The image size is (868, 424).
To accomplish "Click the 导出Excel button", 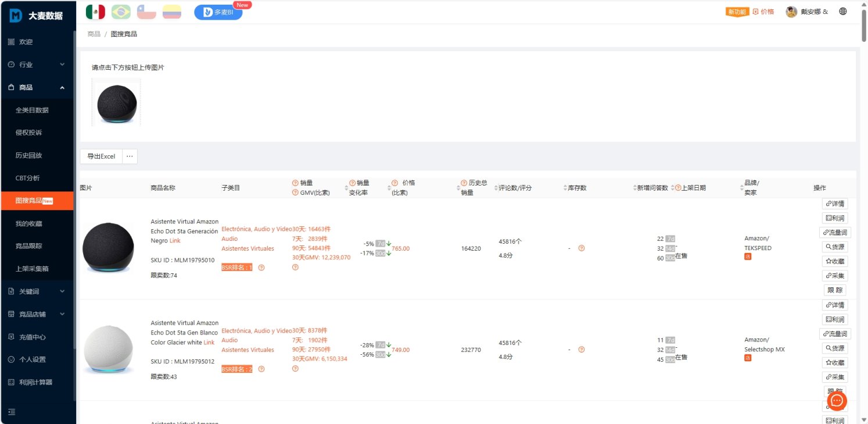I will click(101, 156).
